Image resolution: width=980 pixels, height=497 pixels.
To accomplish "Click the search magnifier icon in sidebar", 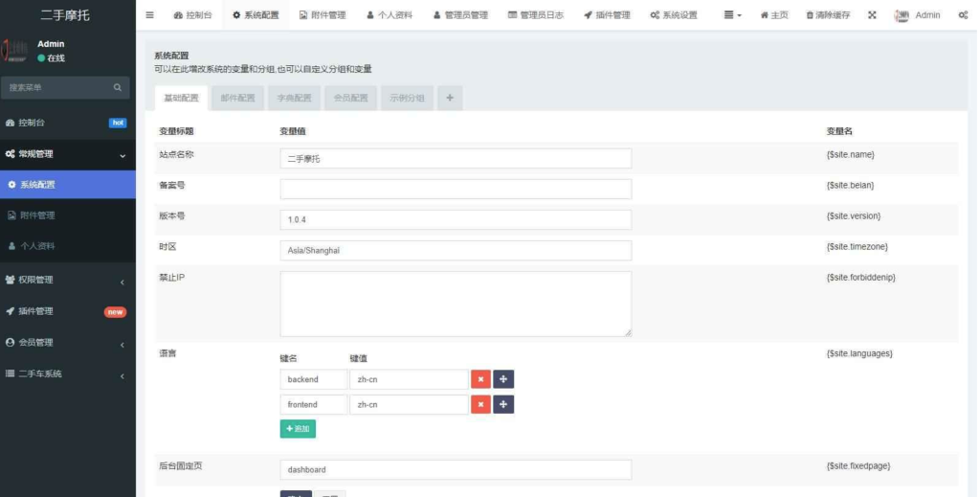I will 118,88.
